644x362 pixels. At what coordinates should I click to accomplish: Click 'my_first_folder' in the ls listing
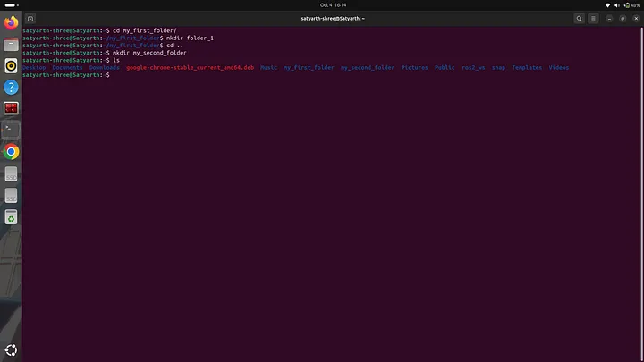click(309, 67)
